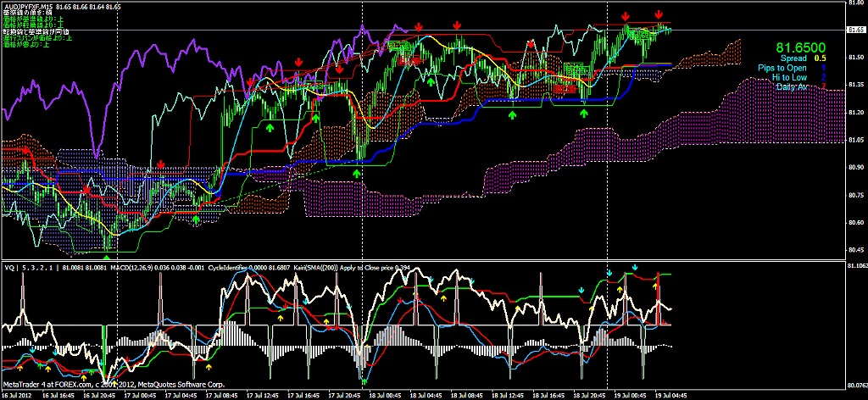The image size is (868, 400).
Task: Click the Daily Av label
Action: coord(791,86)
